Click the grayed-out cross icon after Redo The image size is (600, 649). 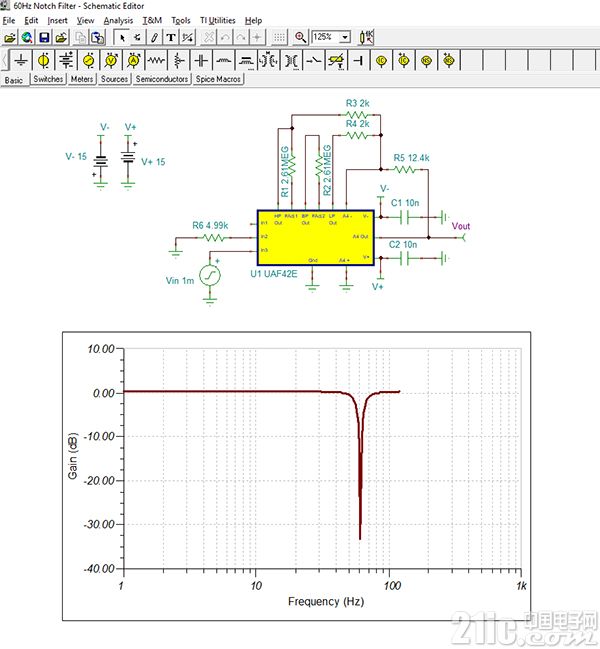tap(257, 38)
